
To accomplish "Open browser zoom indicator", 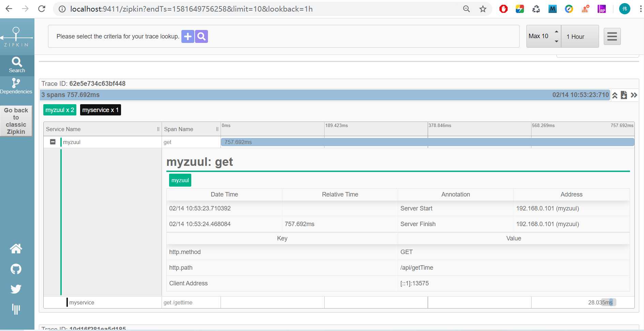I will 466,9.
